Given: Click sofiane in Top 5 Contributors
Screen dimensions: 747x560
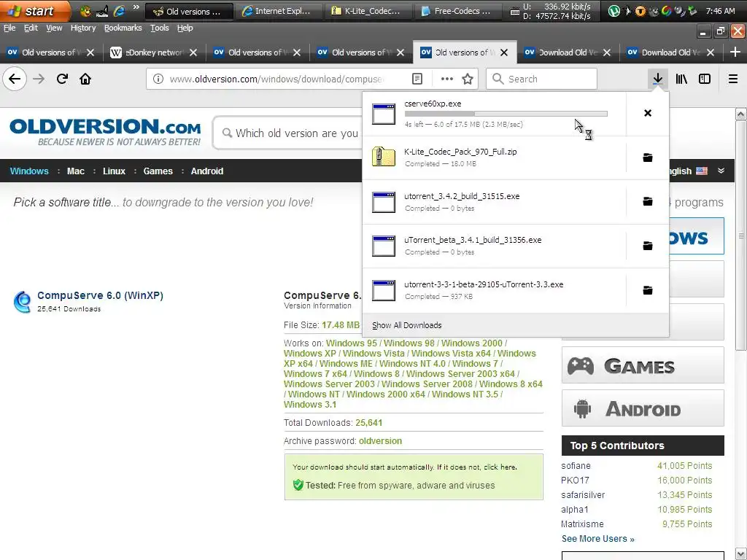Looking at the screenshot, I should point(576,466).
